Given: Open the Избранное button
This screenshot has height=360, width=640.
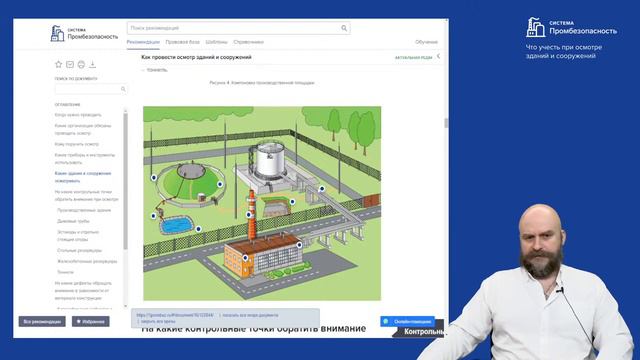Looking at the screenshot, I should tap(91, 322).
